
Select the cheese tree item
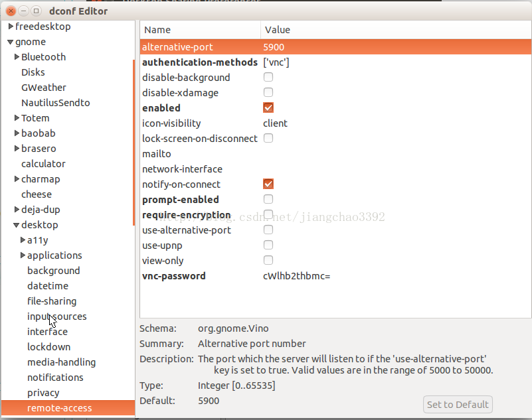[37, 194]
